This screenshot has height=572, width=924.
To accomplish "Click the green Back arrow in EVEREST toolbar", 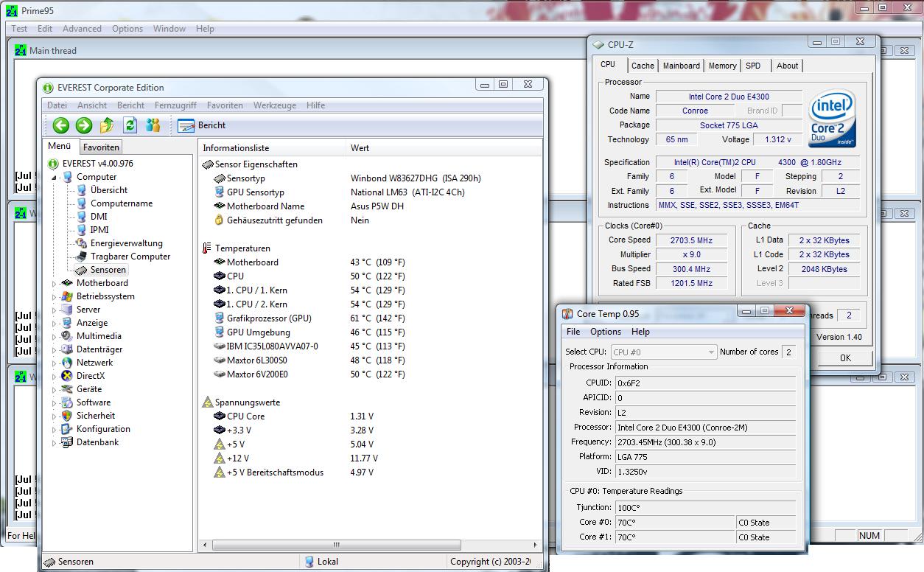I will point(61,125).
